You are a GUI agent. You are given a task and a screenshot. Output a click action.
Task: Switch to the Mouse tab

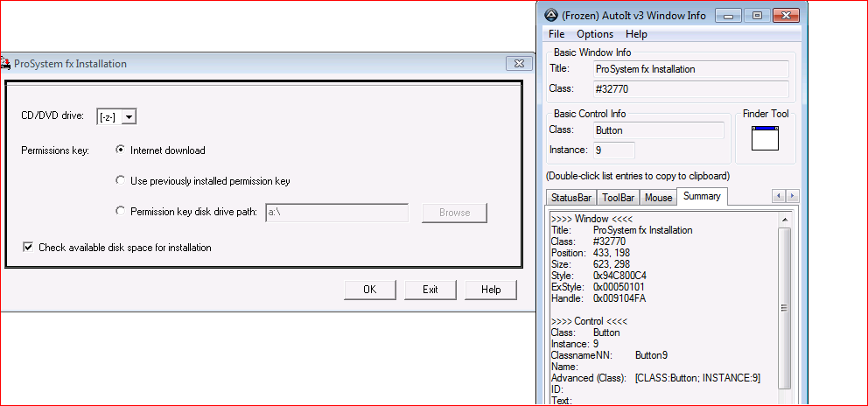pyautogui.click(x=658, y=197)
